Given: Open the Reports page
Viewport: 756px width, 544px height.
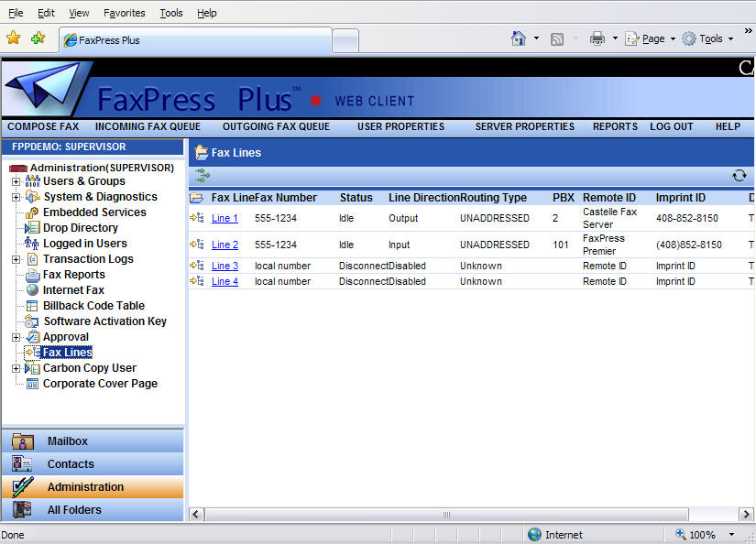Looking at the screenshot, I should 615,126.
